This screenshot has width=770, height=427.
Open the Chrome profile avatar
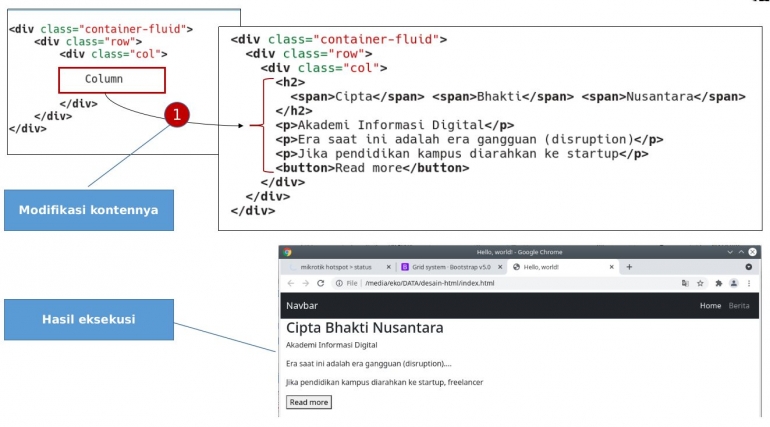click(x=734, y=284)
